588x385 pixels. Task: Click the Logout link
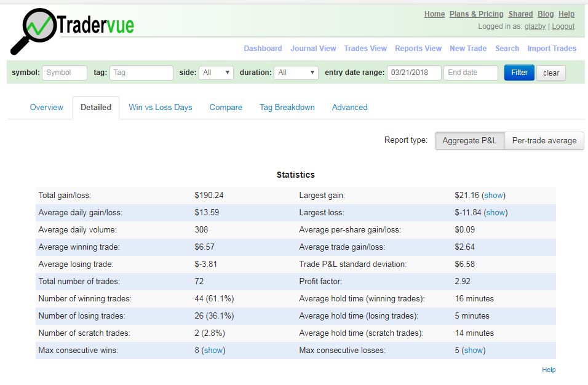coord(563,26)
